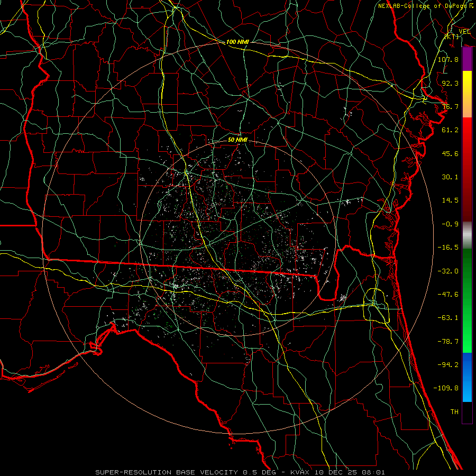Screen dimensions: 476x476
Task: Click the blue segment of the color scale
Action: pos(467,377)
